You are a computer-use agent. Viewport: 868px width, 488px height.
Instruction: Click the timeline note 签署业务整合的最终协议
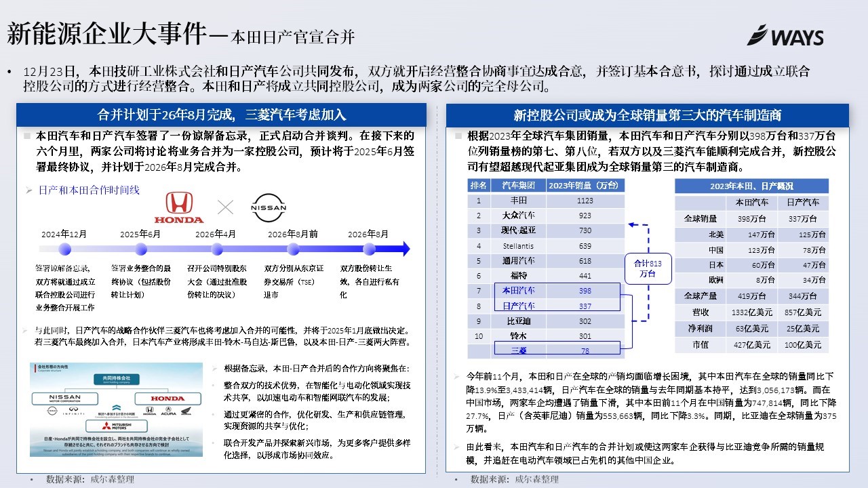pyautogui.click(x=140, y=281)
